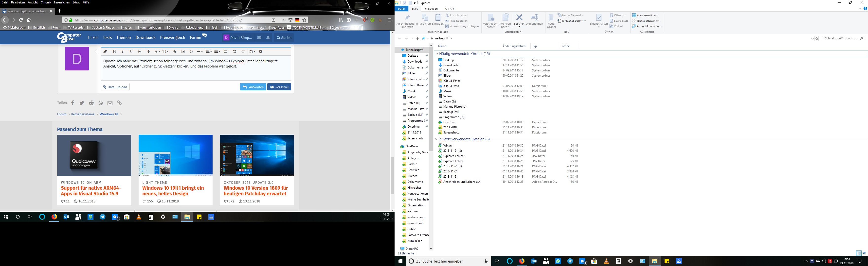
Task: Toggle strikethrough formatting in the editor
Action: 140,51
